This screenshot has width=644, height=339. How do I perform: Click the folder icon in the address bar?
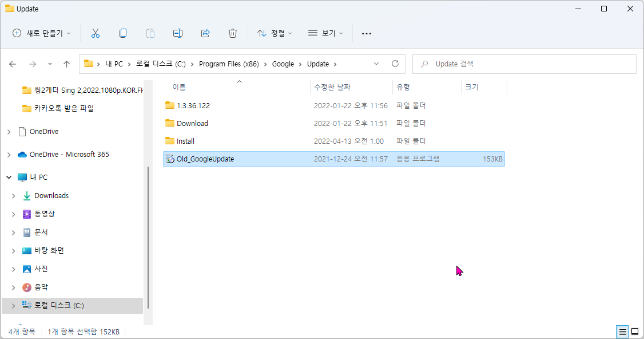point(88,64)
